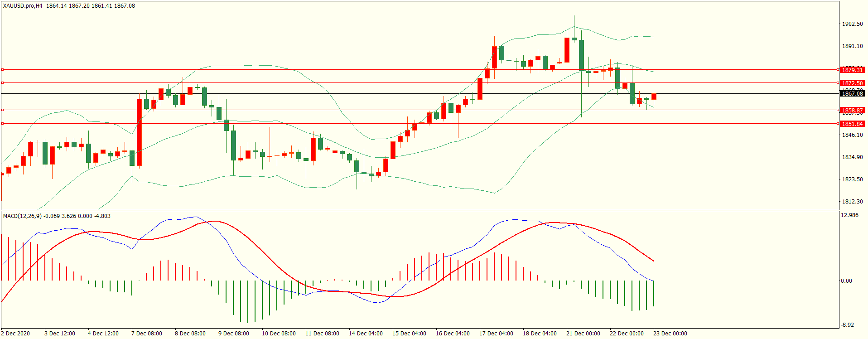Select the 23 Dec 00:00 time label
The height and width of the screenshot is (339, 868).
pyautogui.click(x=670, y=334)
